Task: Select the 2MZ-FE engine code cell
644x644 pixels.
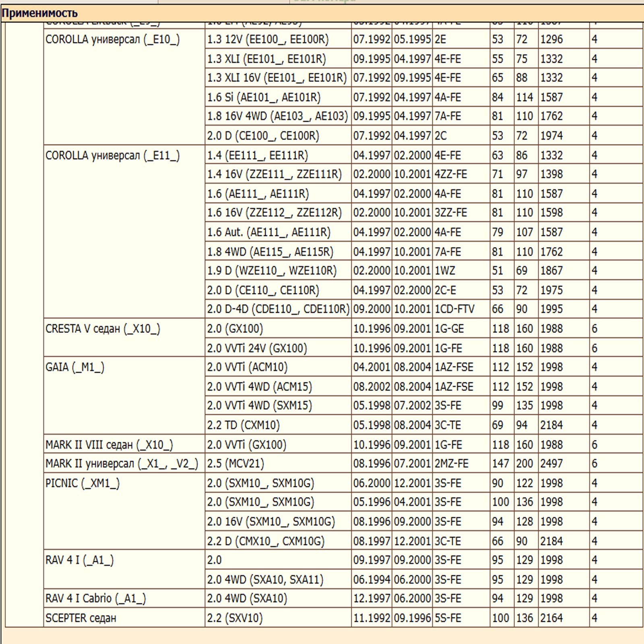Action: (x=451, y=464)
